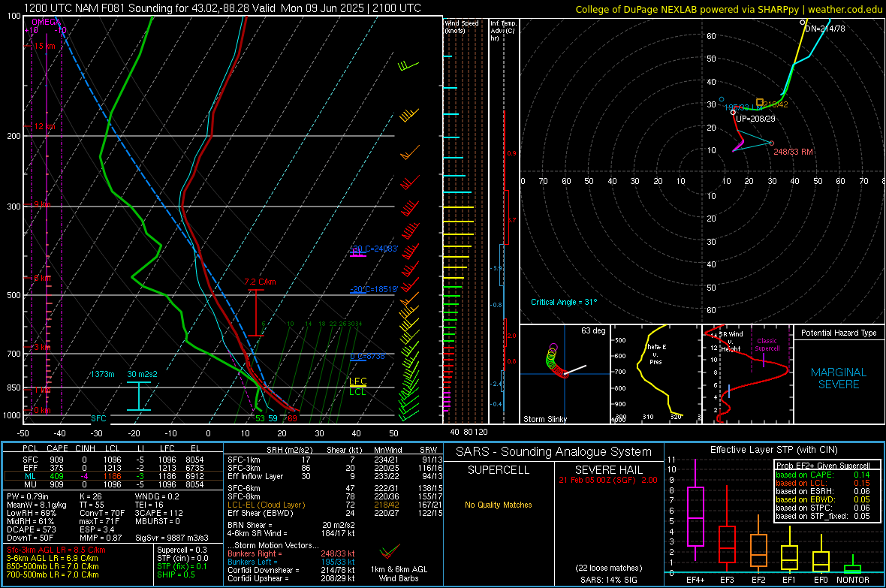Click the based on EBWD probability line

823,499
